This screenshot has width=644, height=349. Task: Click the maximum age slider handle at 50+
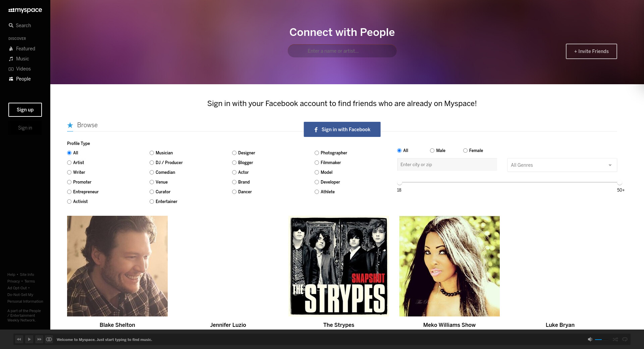point(620,183)
